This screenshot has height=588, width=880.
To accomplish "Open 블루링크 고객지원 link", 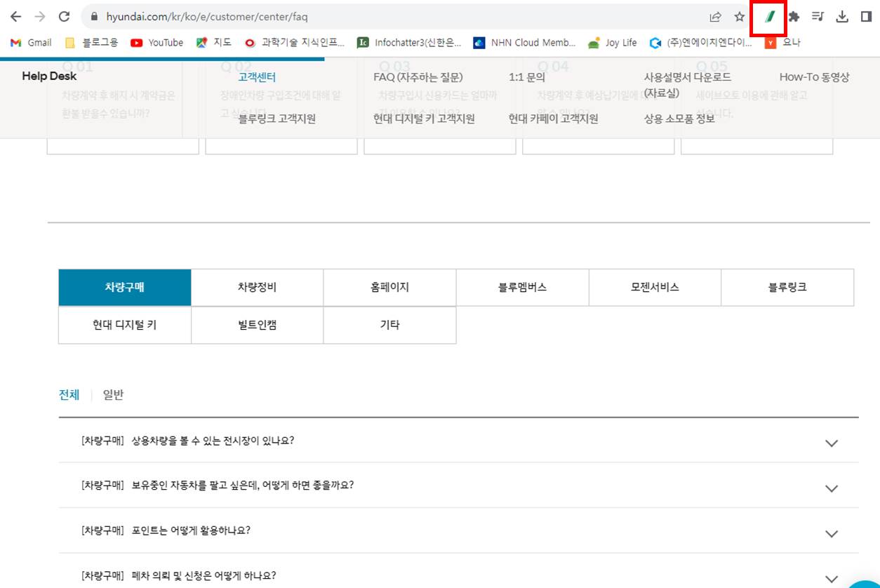I will 276,119.
